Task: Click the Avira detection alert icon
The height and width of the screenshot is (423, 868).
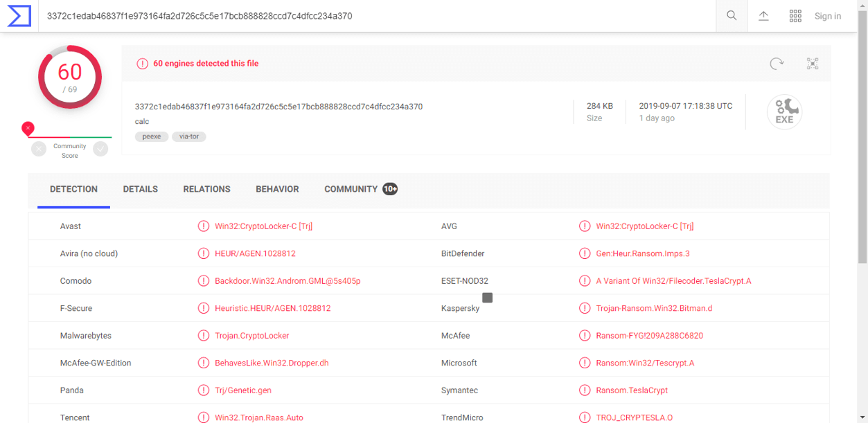Action: coord(204,253)
